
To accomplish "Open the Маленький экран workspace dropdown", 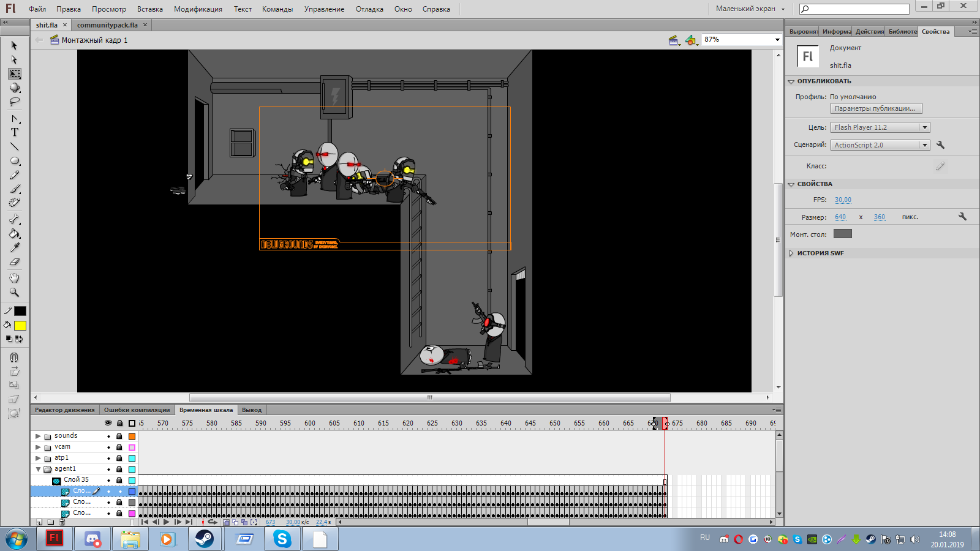I will click(x=750, y=9).
